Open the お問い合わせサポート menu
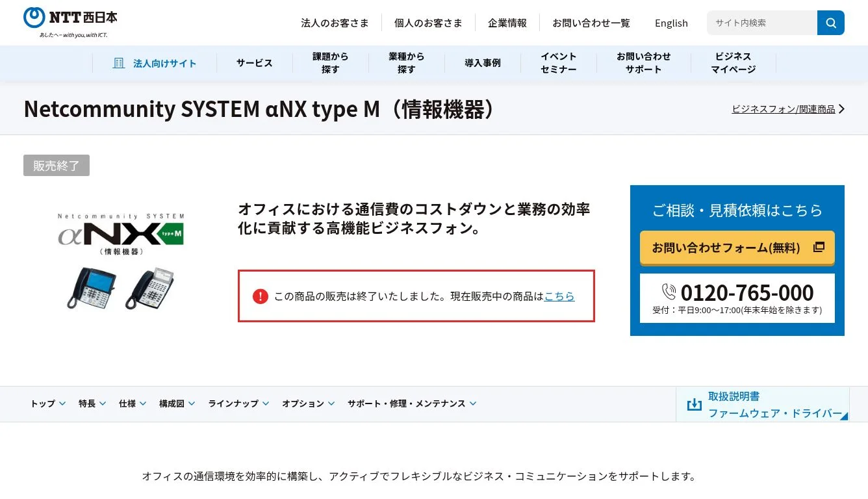This screenshot has width=868, height=499. (x=644, y=63)
